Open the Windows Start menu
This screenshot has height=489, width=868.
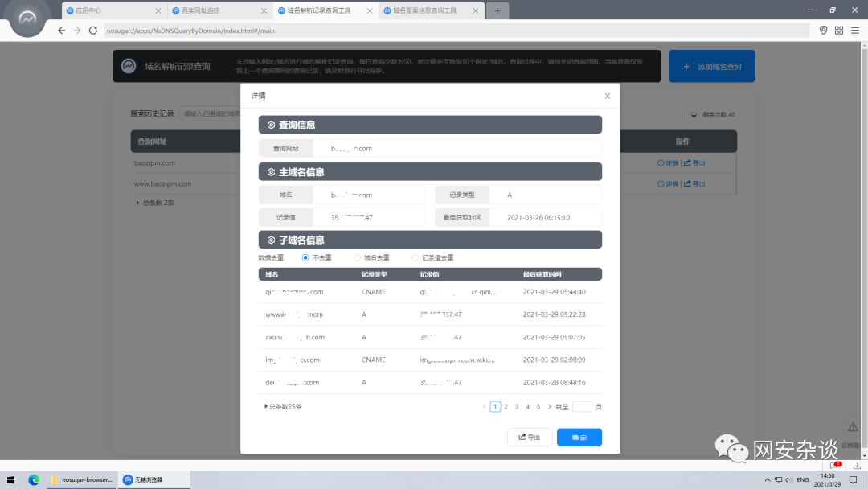(x=10, y=479)
